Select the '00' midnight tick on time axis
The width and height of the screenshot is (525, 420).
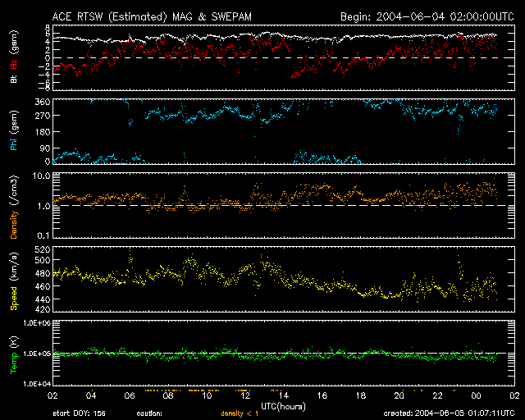(476, 395)
